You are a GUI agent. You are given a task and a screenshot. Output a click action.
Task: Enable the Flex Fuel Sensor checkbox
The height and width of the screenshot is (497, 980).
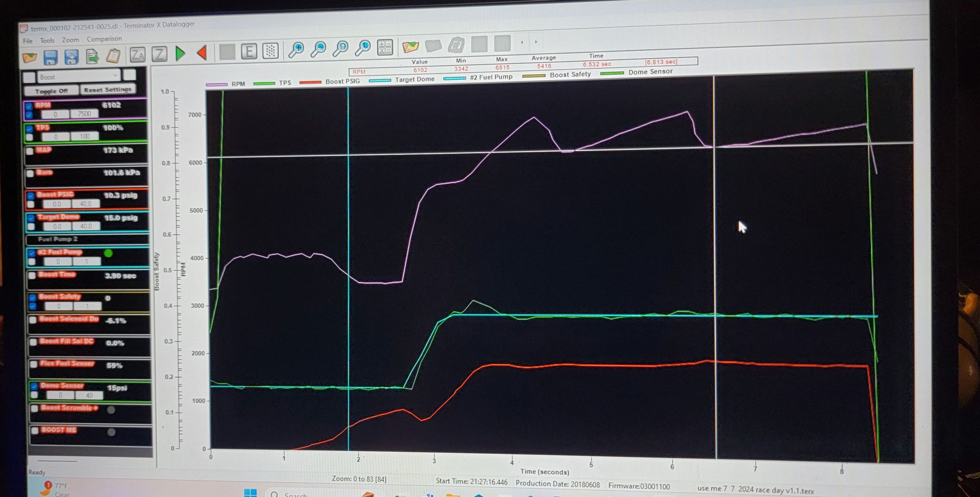pyautogui.click(x=34, y=364)
